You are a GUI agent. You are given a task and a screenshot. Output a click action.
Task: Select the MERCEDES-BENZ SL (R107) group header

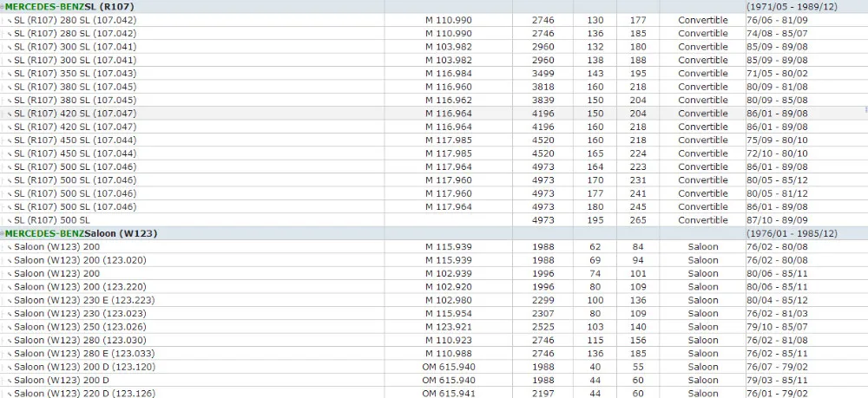pyautogui.click(x=434, y=7)
